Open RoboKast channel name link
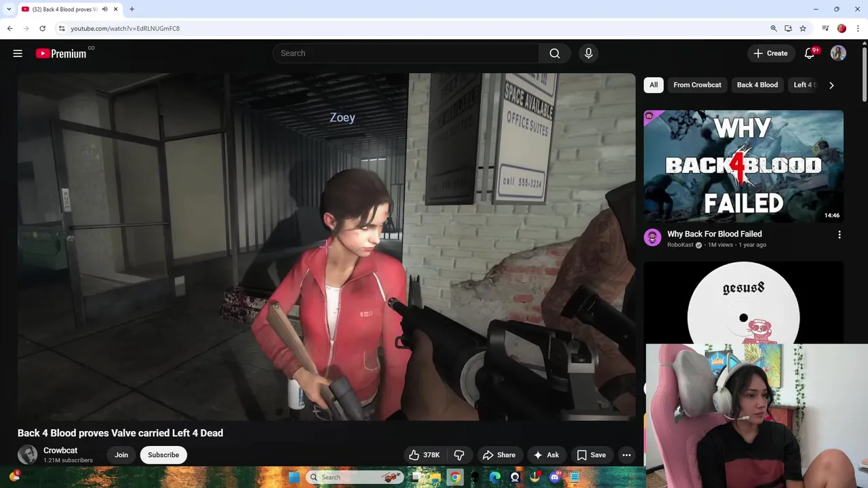This screenshot has width=868, height=488. click(680, 245)
